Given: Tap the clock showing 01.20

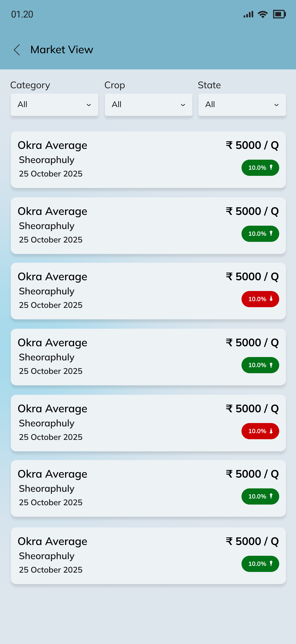Looking at the screenshot, I should pos(22,14).
